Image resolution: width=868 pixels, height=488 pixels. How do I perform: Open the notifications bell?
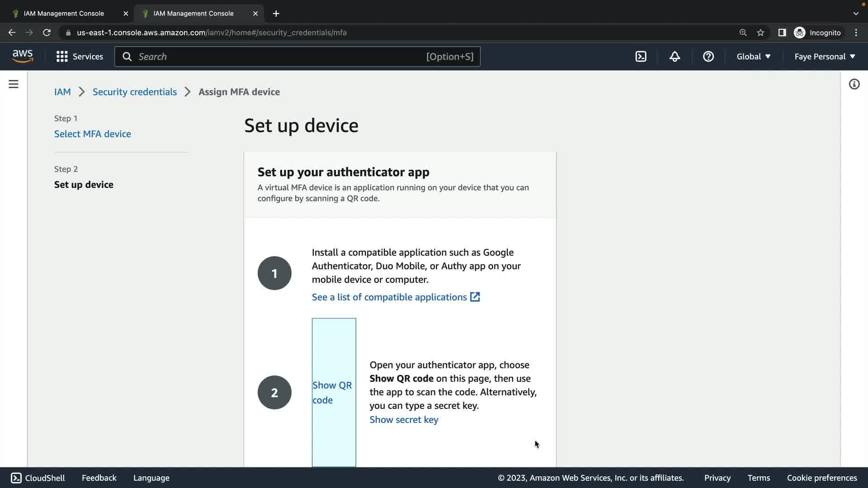click(675, 56)
